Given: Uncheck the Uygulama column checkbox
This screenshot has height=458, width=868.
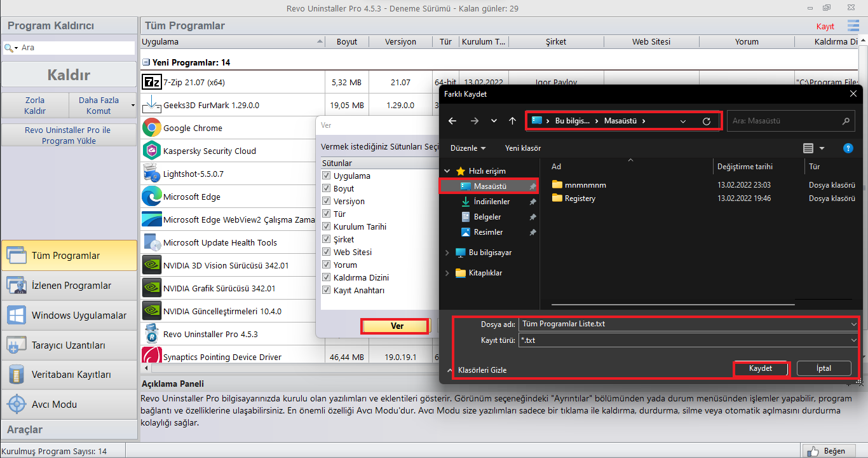Looking at the screenshot, I should [327, 176].
